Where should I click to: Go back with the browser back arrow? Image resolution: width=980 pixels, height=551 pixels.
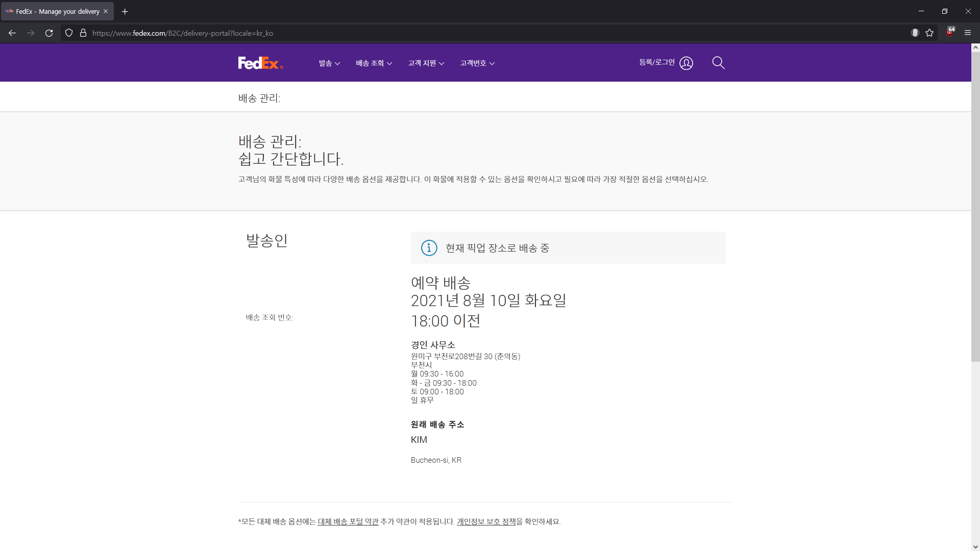click(x=12, y=33)
